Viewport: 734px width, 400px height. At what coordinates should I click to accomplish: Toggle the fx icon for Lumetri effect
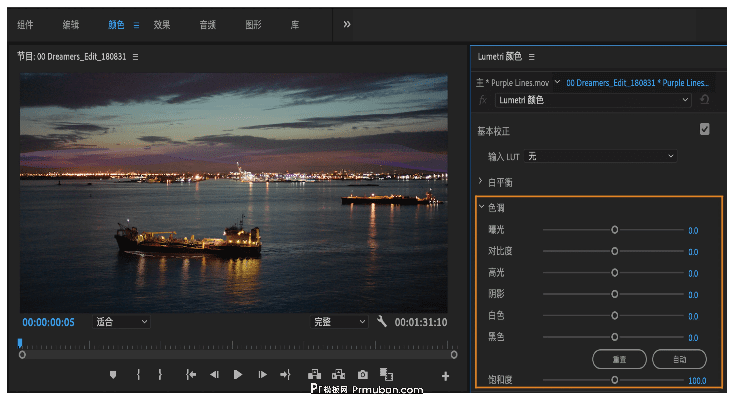pos(483,100)
